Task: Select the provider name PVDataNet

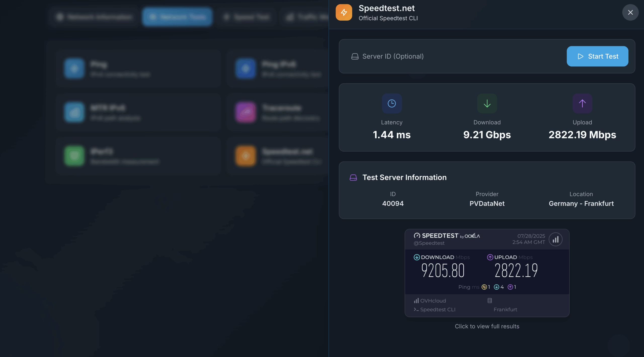Action: coord(487,203)
